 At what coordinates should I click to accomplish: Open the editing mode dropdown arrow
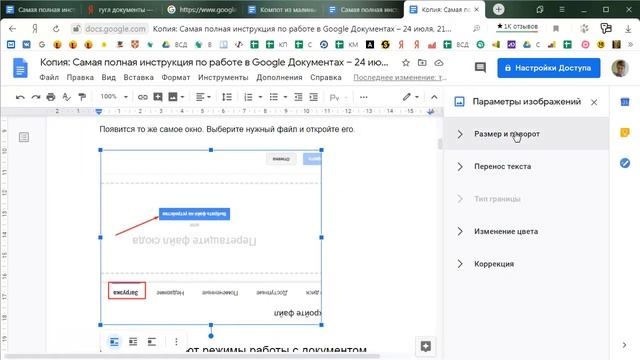point(417,97)
